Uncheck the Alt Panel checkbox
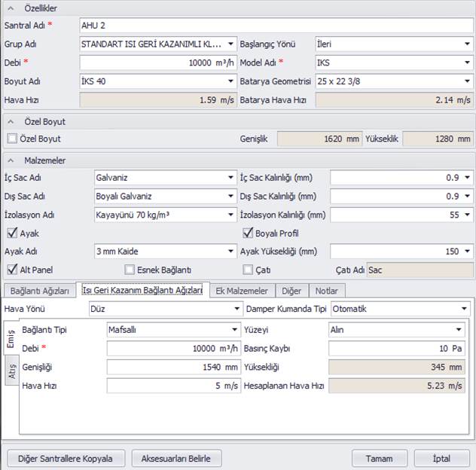 click(x=11, y=270)
